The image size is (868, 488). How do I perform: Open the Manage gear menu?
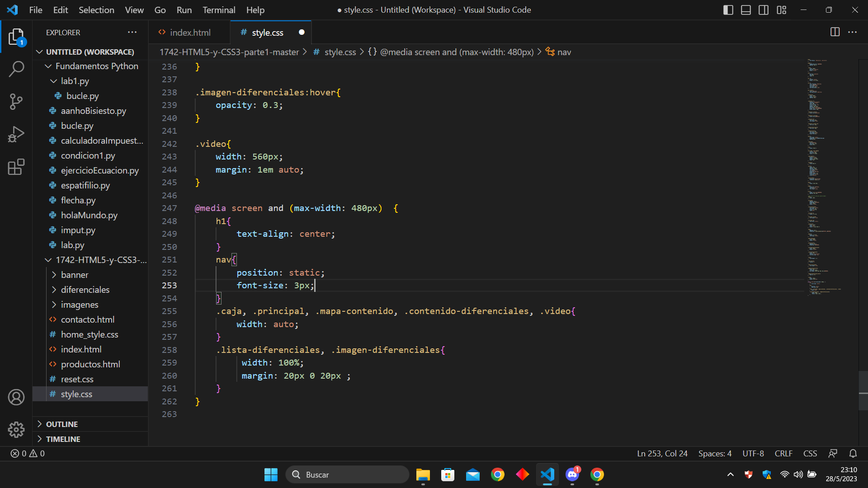[16, 430]
